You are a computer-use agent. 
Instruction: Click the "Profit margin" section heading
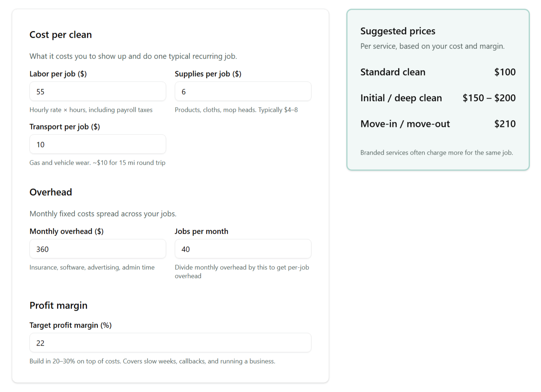[58, 305]
